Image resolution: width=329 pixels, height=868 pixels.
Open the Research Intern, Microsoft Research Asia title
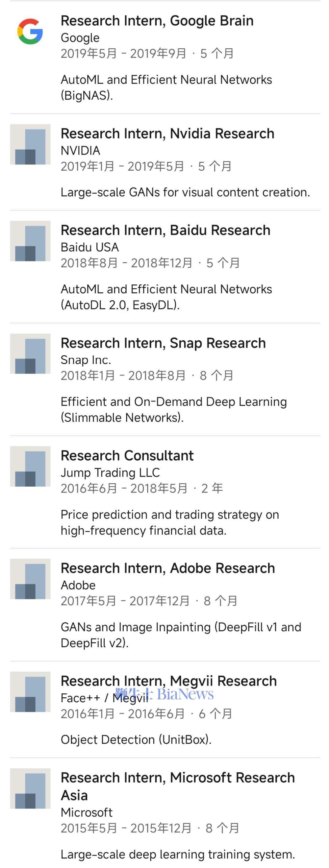point(178,786)
